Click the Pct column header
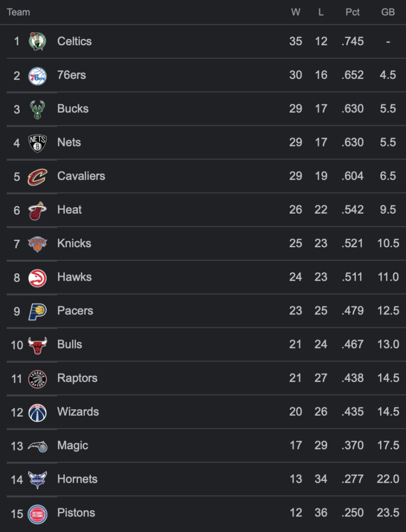 [x=352, y=12]
